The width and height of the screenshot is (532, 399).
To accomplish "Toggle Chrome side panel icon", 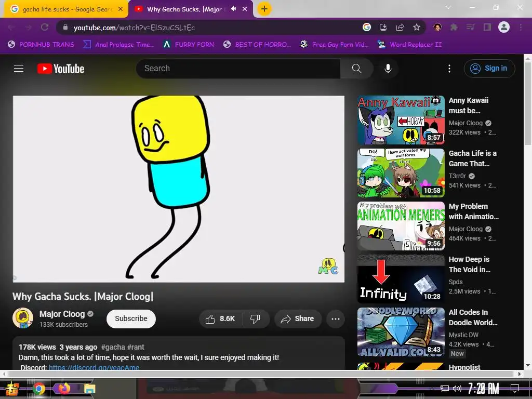I will (487, 28).
